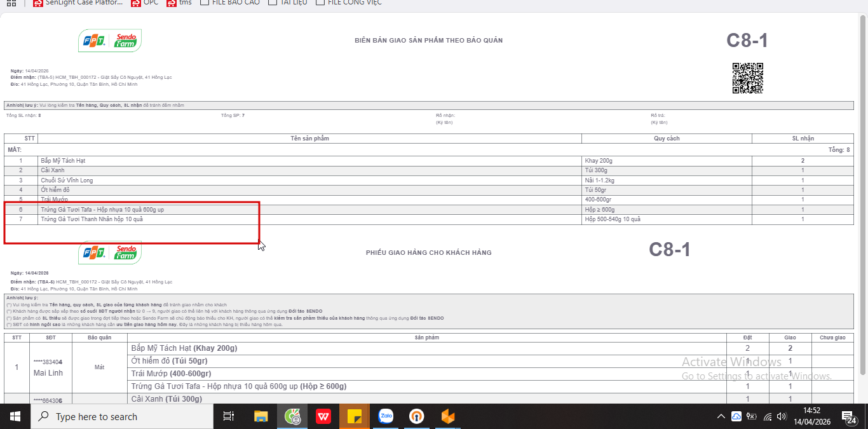Click the speaker volume tray icon

point(782,417)
